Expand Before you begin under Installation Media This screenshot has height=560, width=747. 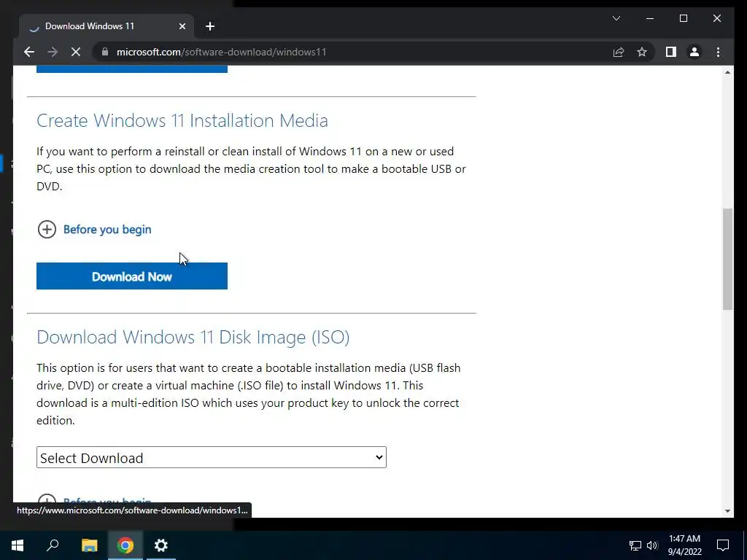[x=47, y=230]
